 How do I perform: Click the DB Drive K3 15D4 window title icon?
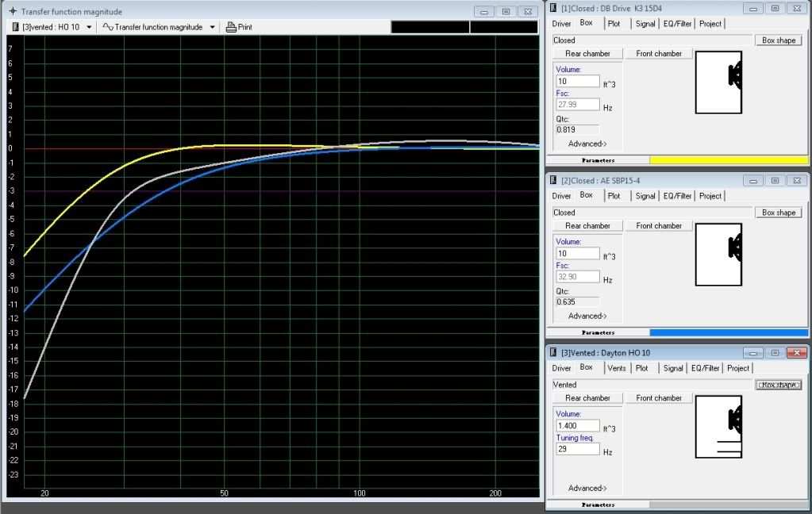click(553, 8)
